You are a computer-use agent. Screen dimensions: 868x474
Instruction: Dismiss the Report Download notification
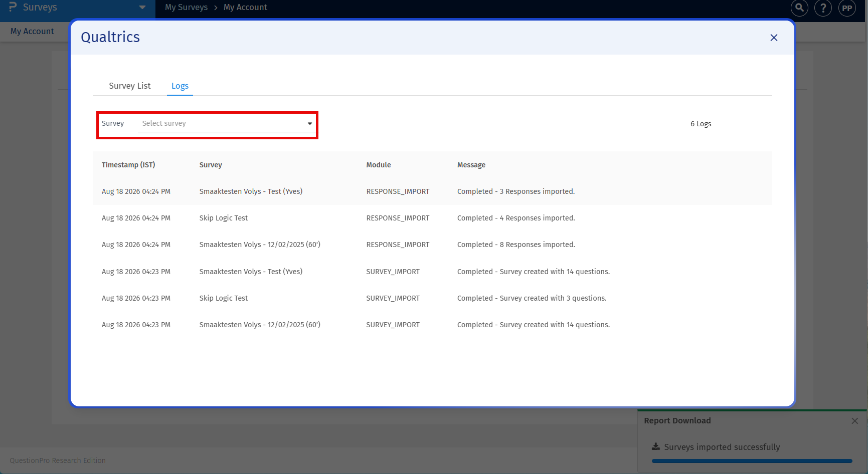pos(854,421)
